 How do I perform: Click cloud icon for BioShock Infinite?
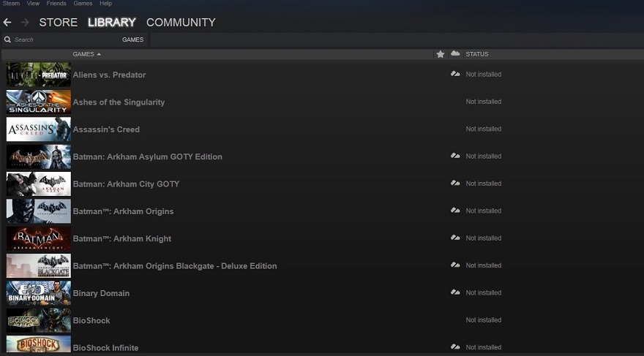point(455,347)
